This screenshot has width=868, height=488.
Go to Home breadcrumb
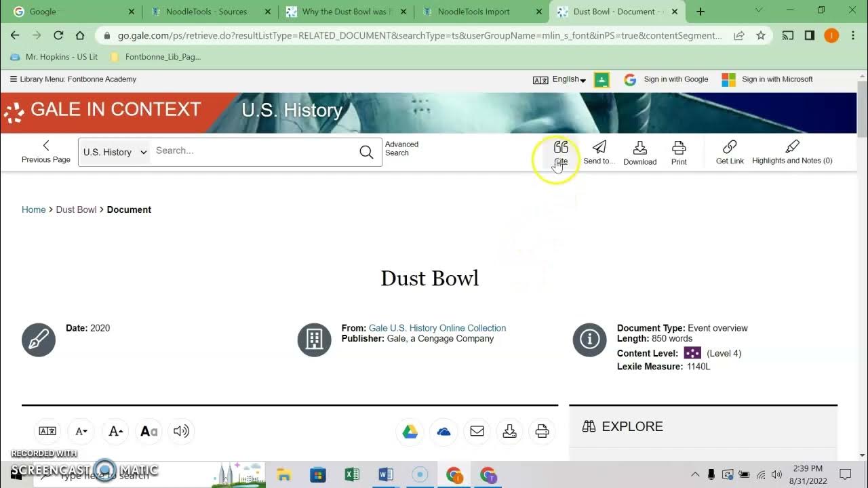(33, 209)
